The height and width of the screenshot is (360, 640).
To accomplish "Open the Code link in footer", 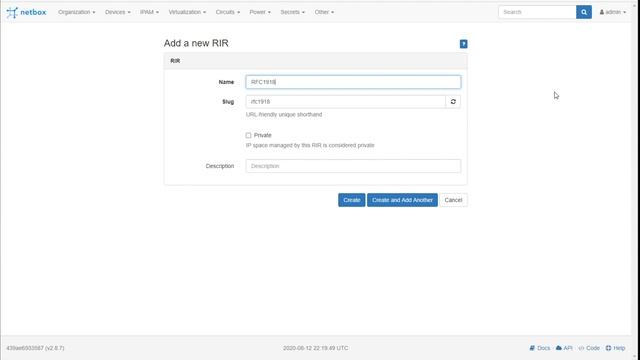I will [589, 348].
